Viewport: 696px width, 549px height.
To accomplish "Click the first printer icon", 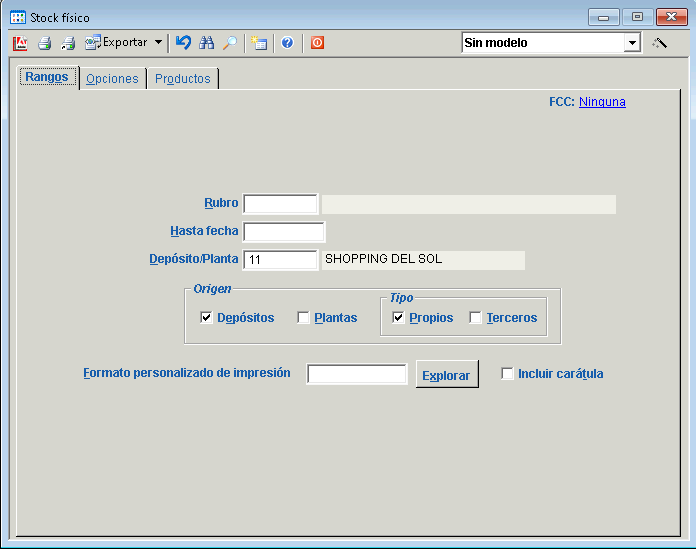I will click(x=44, y=43).
